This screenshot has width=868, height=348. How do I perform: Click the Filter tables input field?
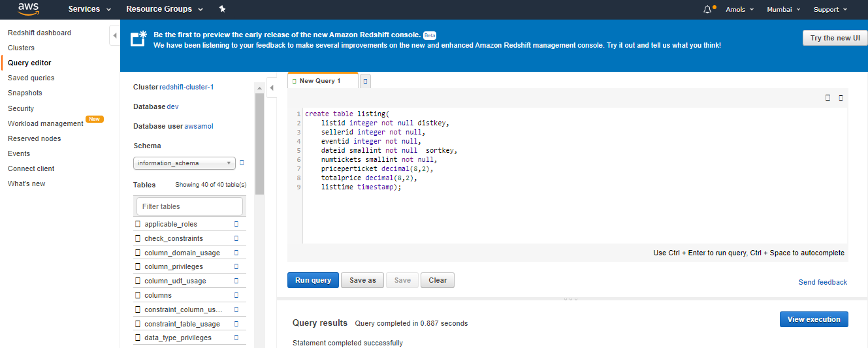(x=189, y=206)
